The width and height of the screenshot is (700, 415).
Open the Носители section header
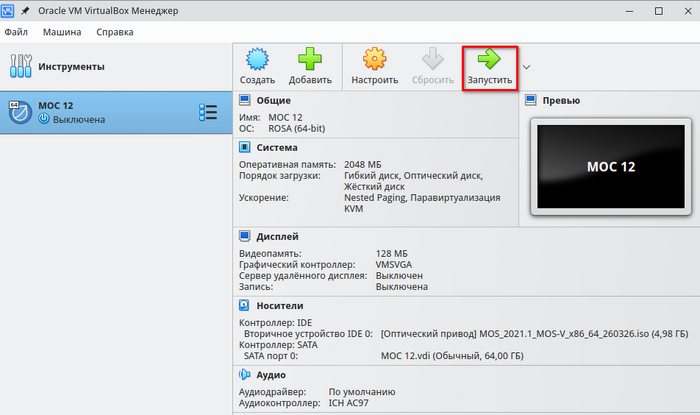(x=279, y=305)
